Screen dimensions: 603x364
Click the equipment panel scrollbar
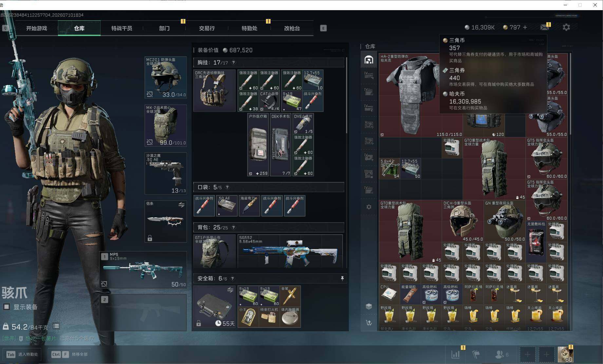click(x=347, y=96)
